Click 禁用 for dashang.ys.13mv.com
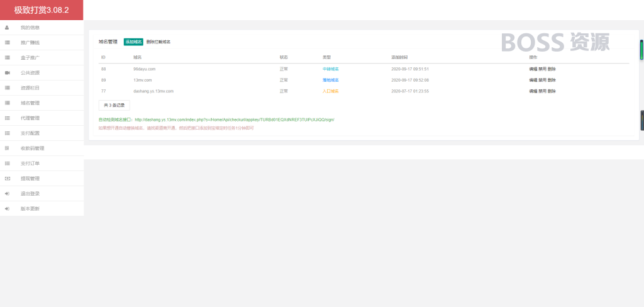 click(542, 91)
